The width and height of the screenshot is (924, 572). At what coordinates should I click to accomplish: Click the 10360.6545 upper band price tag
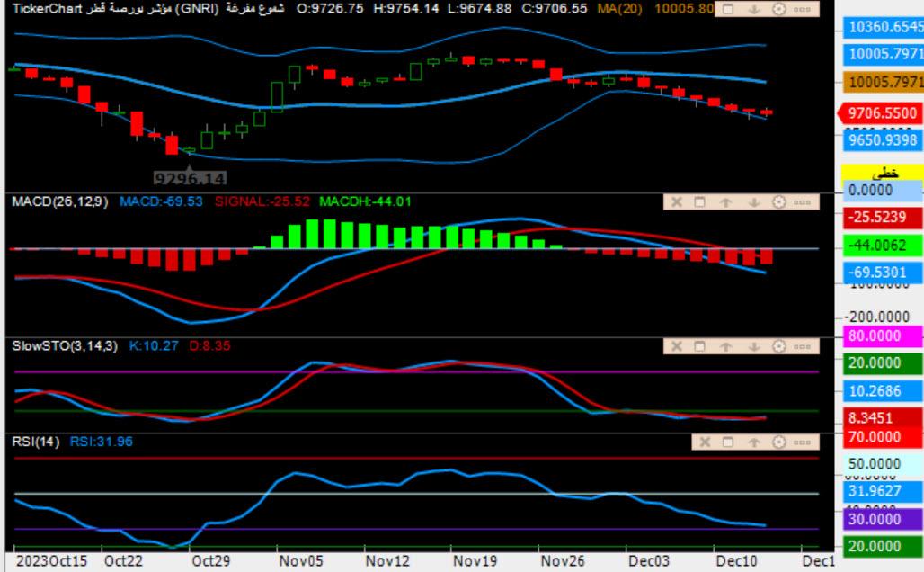coord(883,27)
